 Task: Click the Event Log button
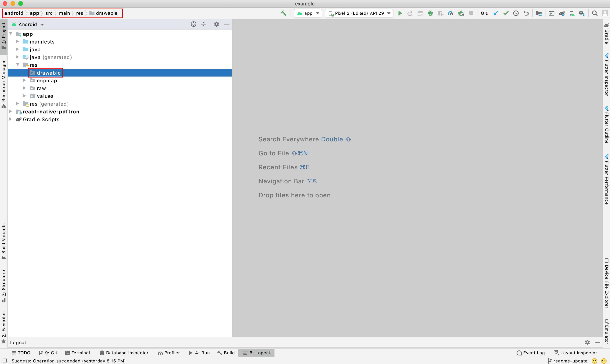(531, 353)
